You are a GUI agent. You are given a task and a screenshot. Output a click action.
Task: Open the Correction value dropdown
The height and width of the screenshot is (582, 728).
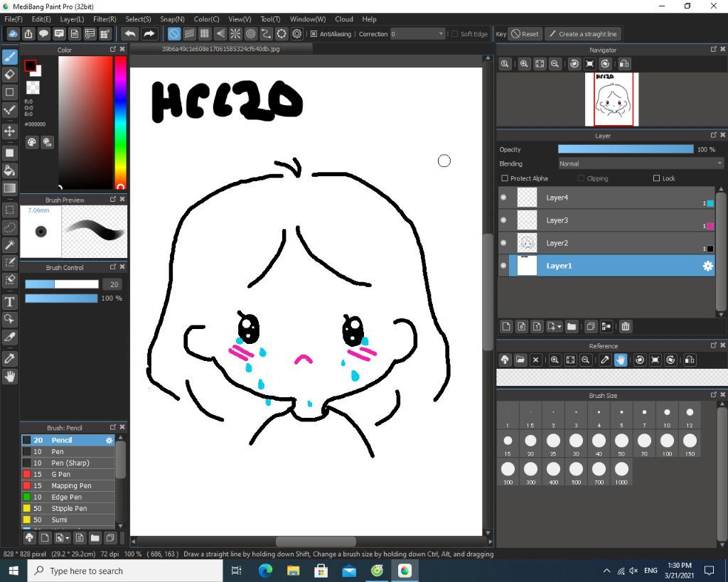click(417, 34)
